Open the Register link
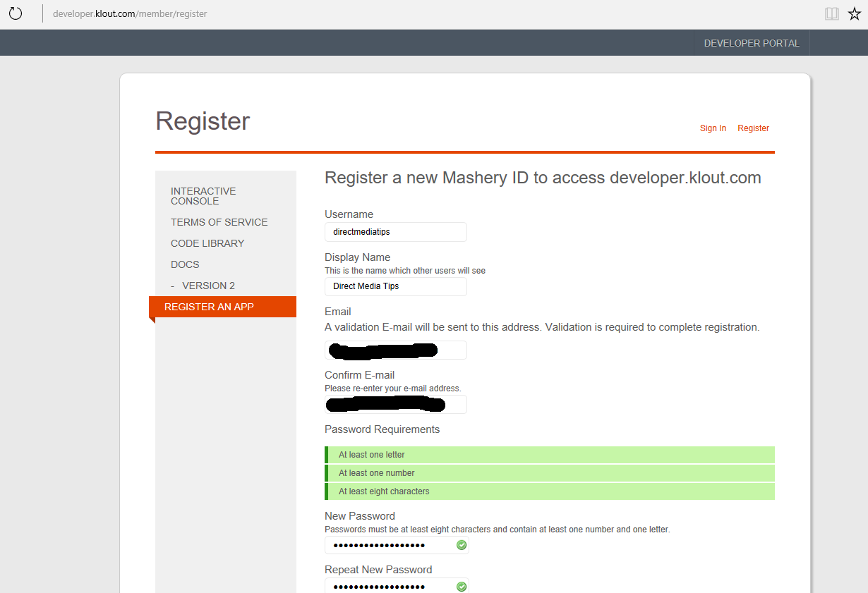The image size is (868, 593). 753,128
